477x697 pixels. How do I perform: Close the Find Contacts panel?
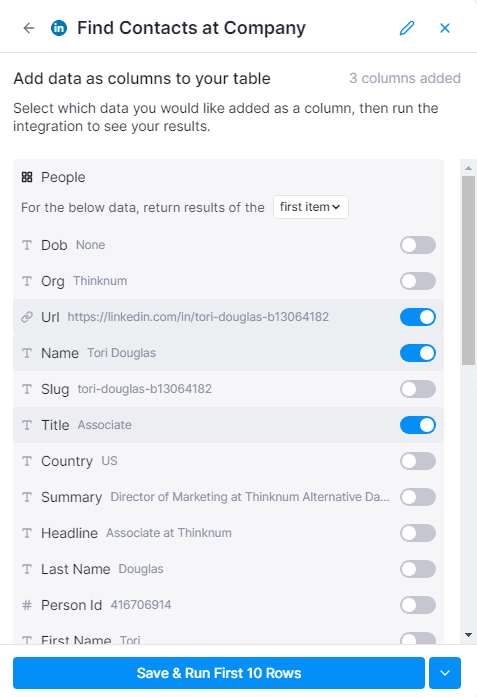click(x=445, y=28)
